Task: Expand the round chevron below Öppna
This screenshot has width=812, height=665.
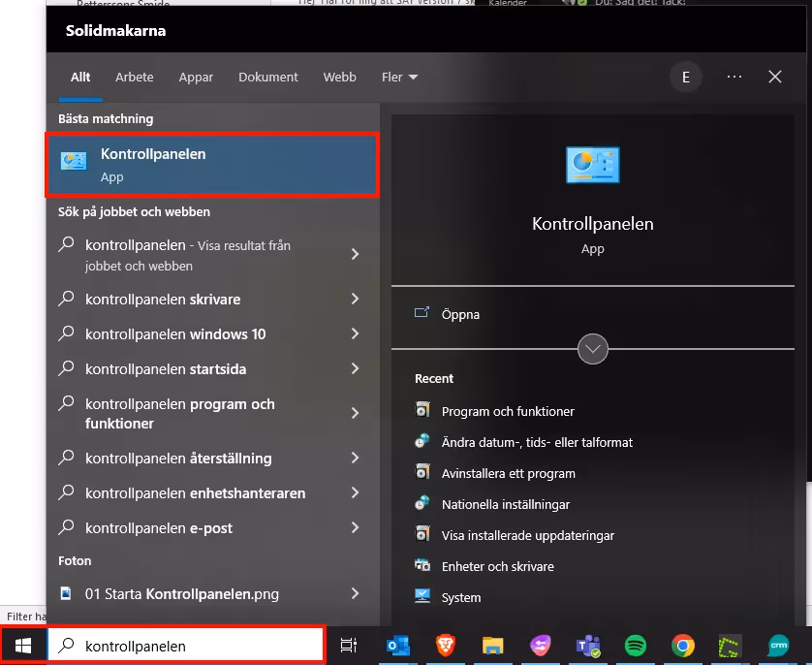Action: click(592, 349)
